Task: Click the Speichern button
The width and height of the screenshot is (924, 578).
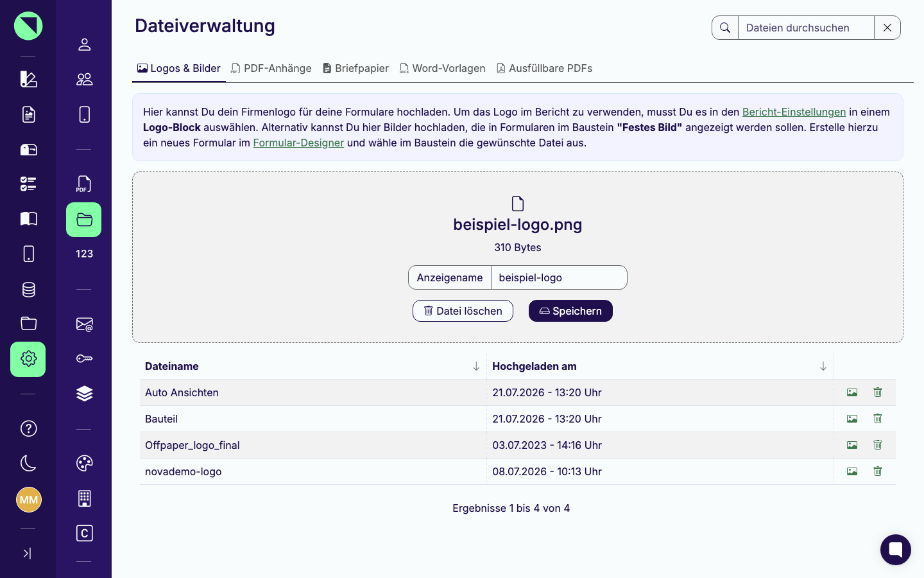Action: pyautogui.click(x=570, y=311)
